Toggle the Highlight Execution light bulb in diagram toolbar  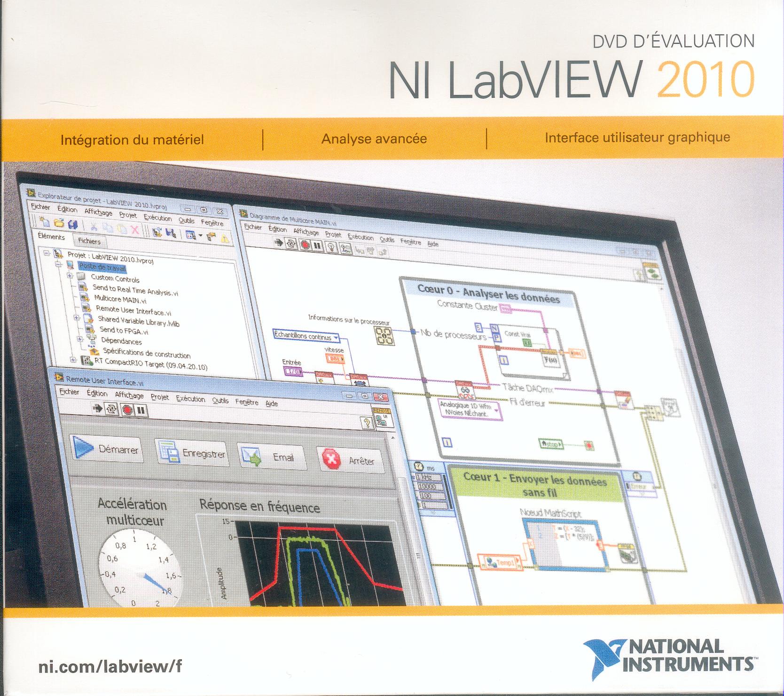(x=332, y=247)
